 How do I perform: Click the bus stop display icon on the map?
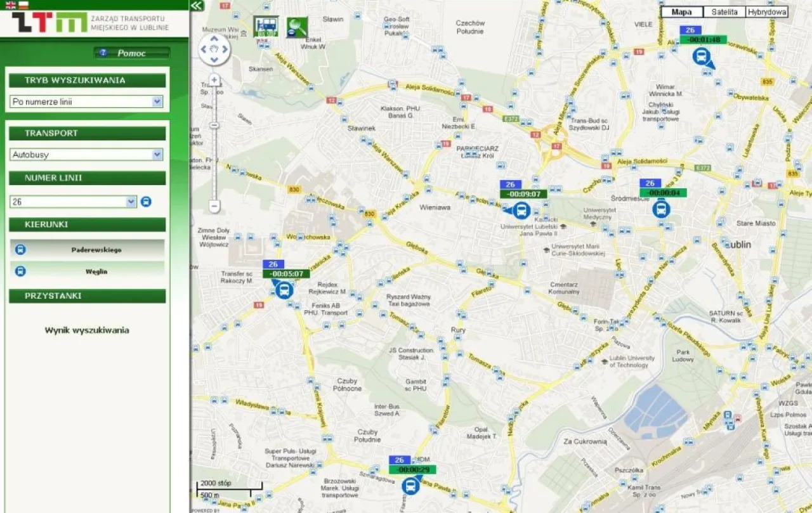266,26
